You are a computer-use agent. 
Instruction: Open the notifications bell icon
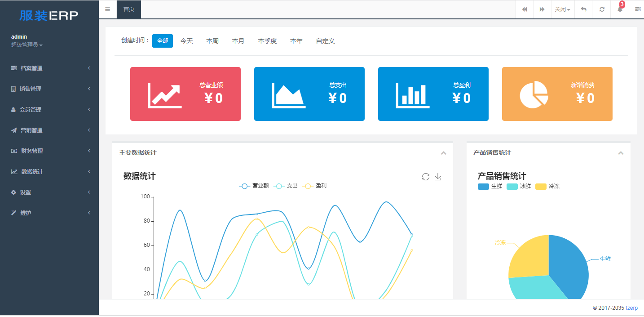[x=620, y=9]
